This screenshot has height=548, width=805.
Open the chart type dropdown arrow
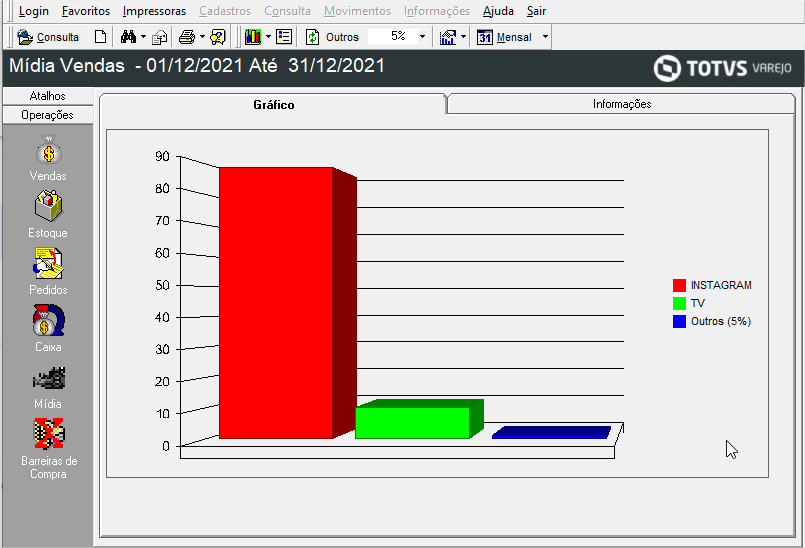(268, 37)
